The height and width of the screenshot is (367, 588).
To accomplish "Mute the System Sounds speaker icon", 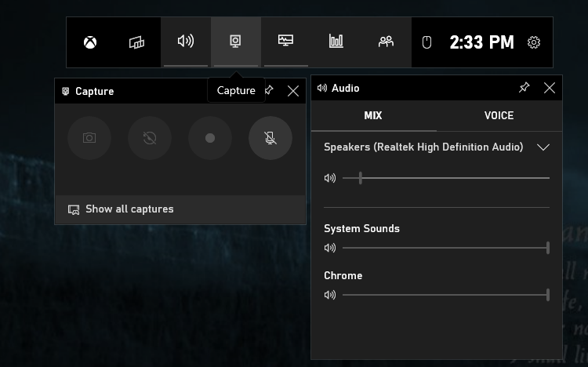I will (x=330, y=249).
